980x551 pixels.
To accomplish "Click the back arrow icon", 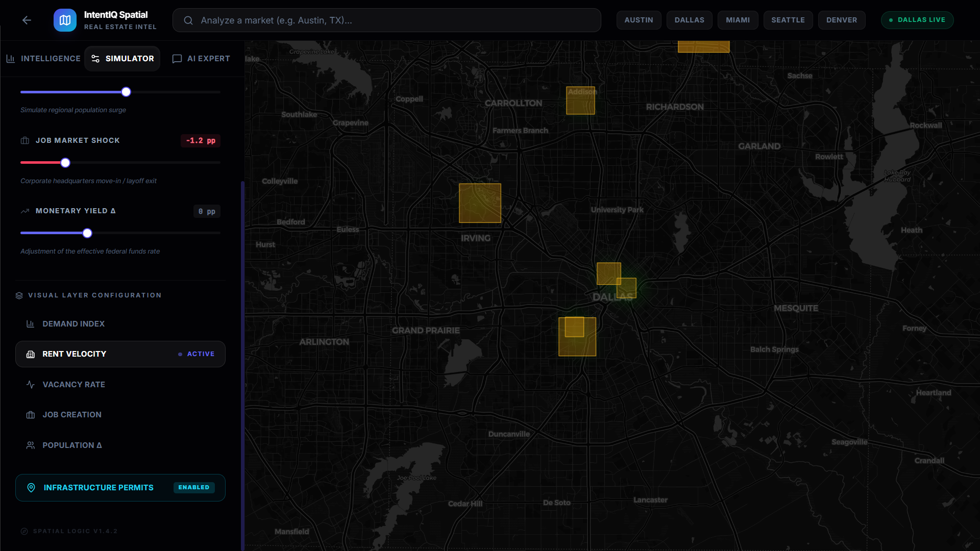I will pos(27,20).
